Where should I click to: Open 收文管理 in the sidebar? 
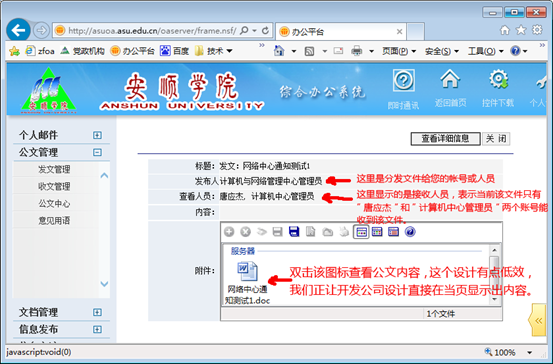click(x=54, y=187)
